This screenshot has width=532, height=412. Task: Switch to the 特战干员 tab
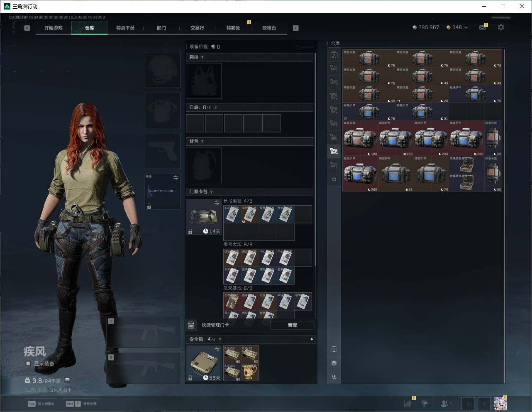(125, 28)
